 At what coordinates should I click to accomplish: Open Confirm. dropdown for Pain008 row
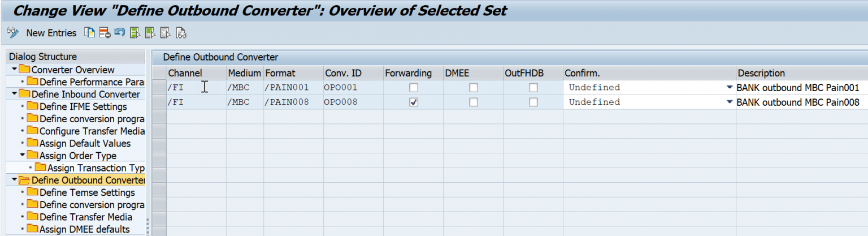pyautogui.click(x=730, y=102)
